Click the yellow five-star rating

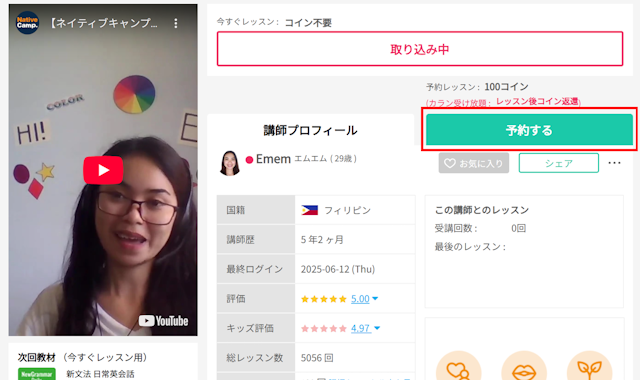pyautogui.click(x=324, y=299)
